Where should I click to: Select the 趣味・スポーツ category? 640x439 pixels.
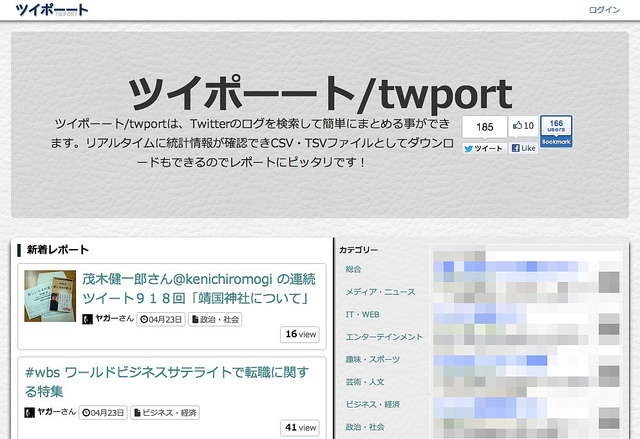(x=373, y=359)
